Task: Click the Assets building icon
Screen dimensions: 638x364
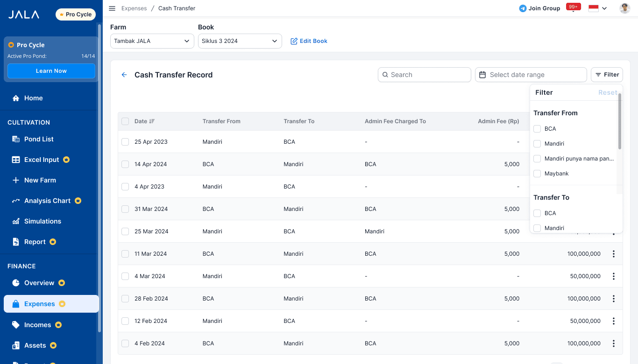Action: click(x=16, y=345)
